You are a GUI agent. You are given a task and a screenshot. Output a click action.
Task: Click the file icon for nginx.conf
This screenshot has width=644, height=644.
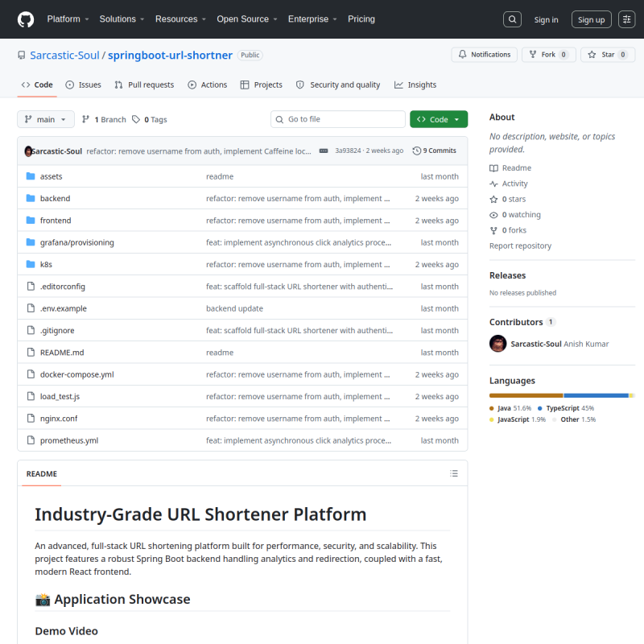[x=31, y=418]
